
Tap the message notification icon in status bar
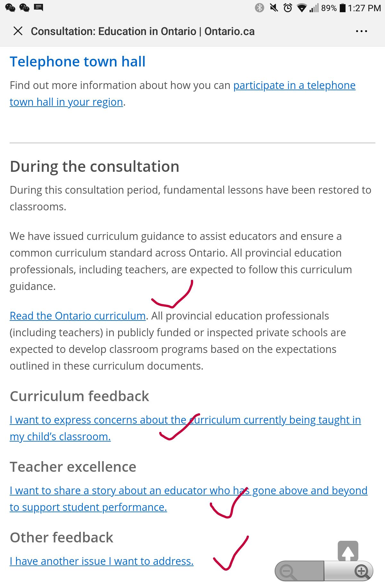click(38, 7)
